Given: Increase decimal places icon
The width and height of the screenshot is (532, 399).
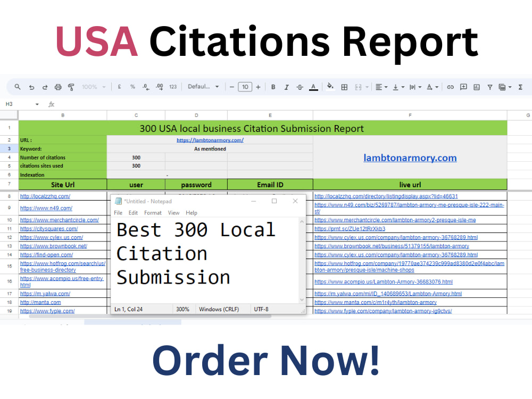Looking at the screenshot, I should pos(160,87).
